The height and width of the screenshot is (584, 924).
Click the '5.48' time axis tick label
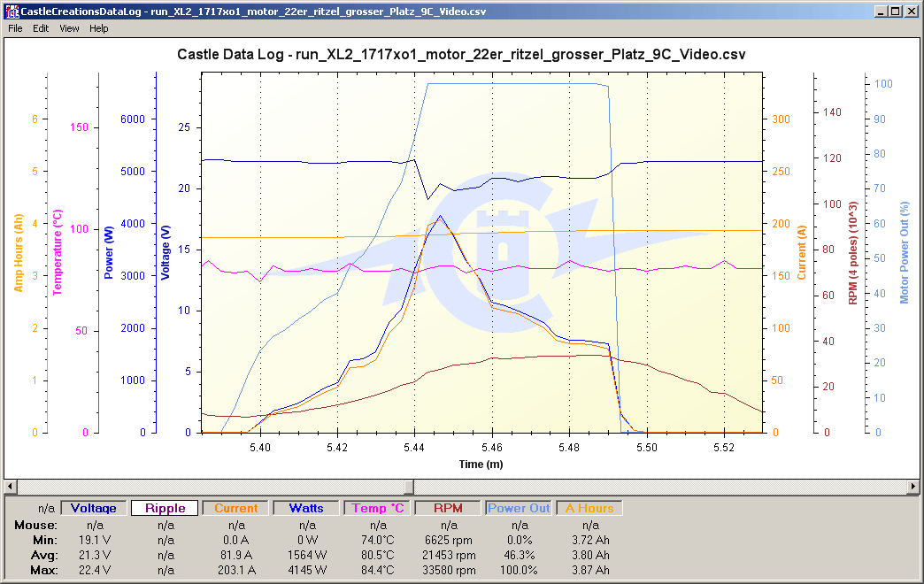click(x=569, y=447)
